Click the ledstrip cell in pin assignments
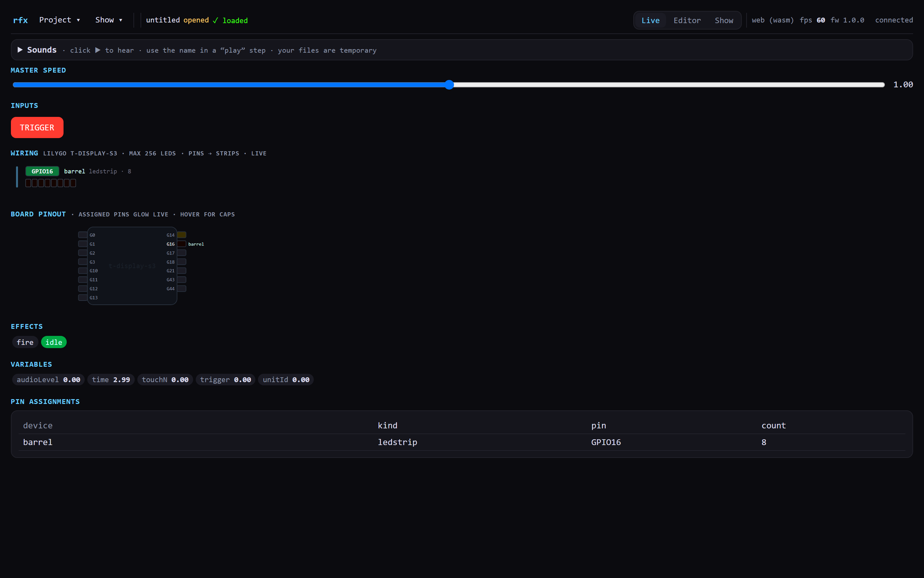Image resolution: width=924 pixels, height=578 pixels. click(398, 442)
